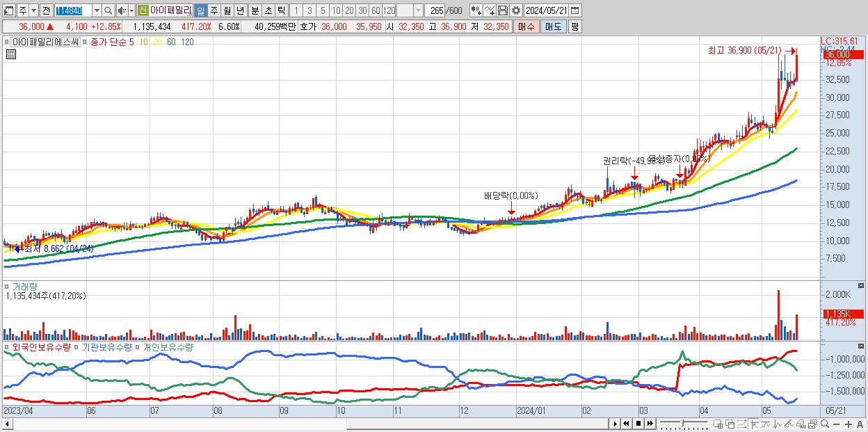
Task: Switch to the 주 weekly period tab
Action: [x=214, y=10]
